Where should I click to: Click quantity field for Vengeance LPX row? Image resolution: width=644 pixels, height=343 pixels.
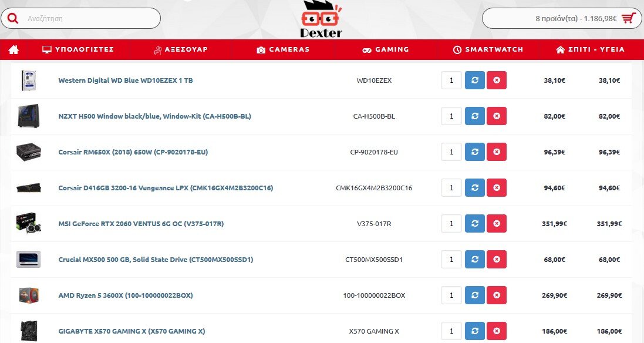click(451, 187)
